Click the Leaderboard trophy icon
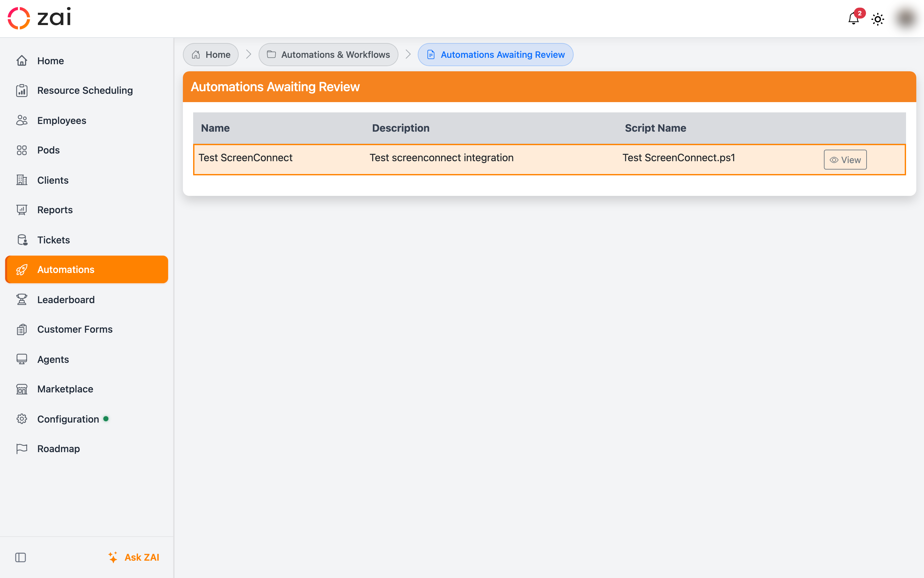Image resolution: width=924 pixels, height=578 pixels. point(22,299)
